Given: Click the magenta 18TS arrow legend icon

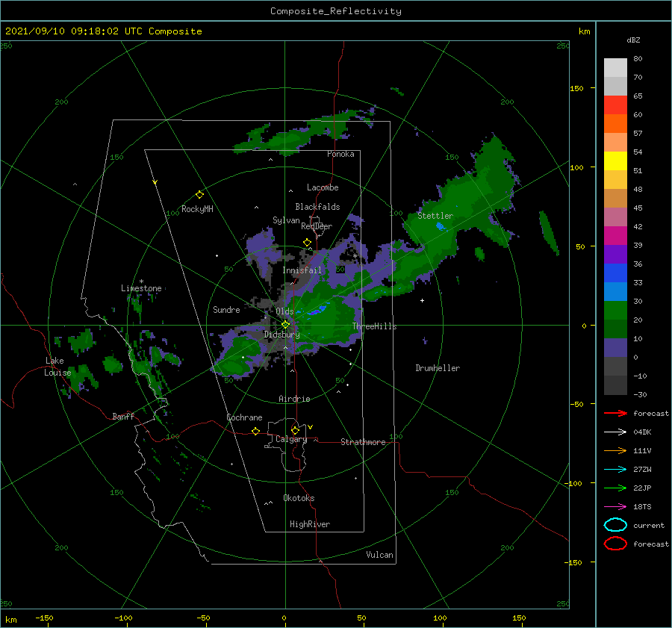Looking at the screenshot, I should 615,507.
